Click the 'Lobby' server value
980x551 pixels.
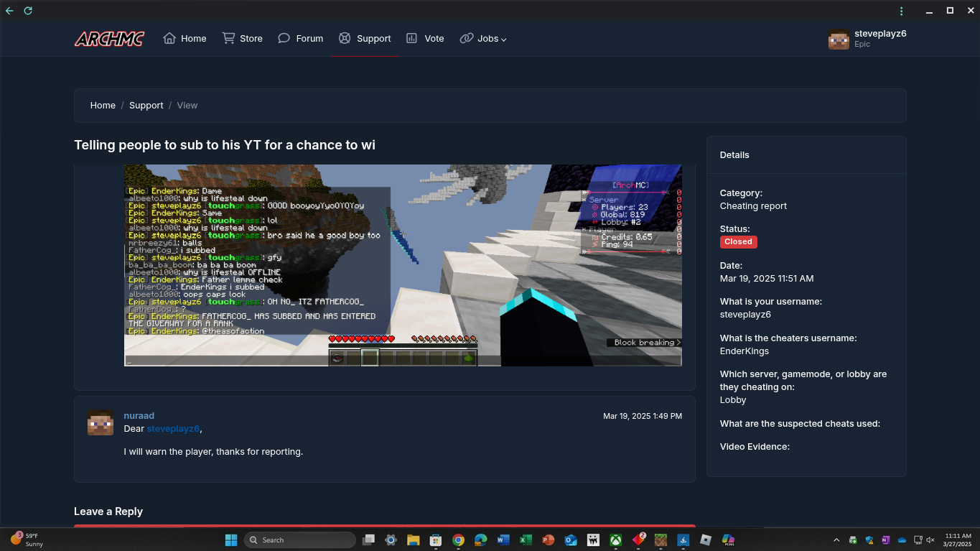pos(733,399)
